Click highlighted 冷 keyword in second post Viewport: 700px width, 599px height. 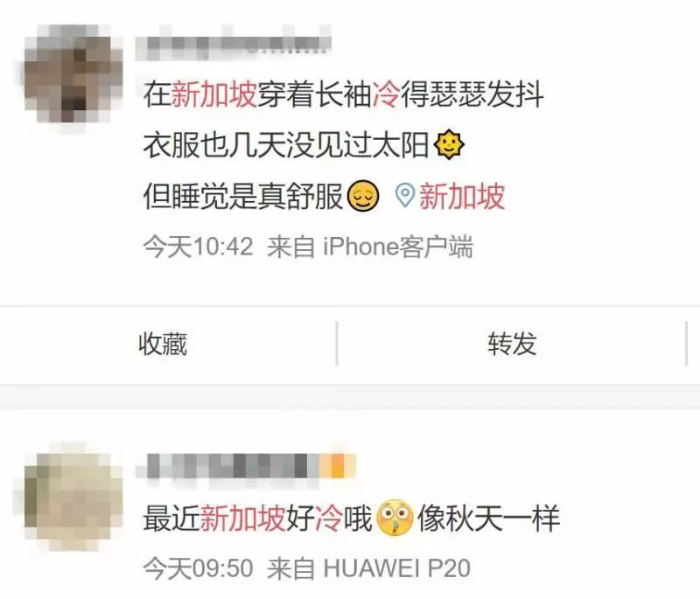pyautogui.click(x=330, y=519)
